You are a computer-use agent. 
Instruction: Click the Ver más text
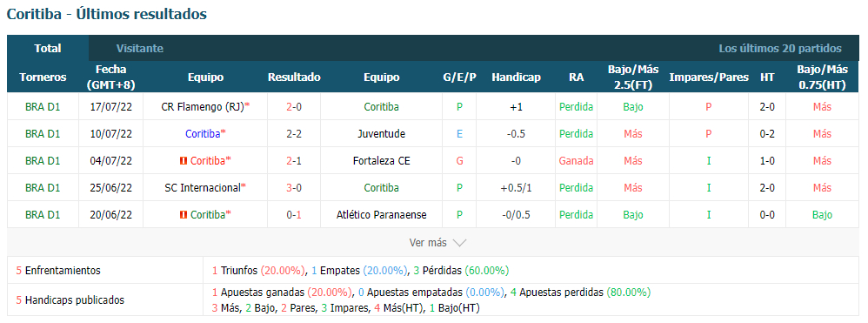(428, 243)
